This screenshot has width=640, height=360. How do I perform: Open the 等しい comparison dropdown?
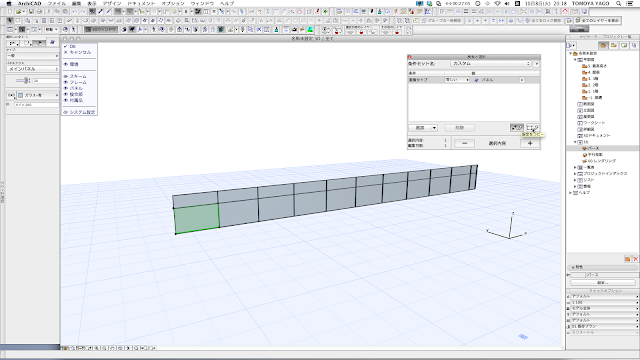point(457,80)
